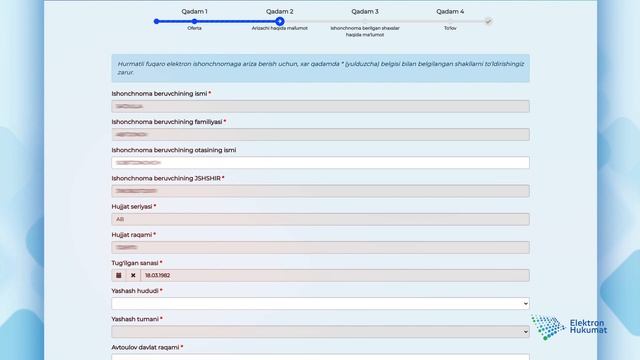Click the 'Qadam 3' label
This screenshot has width=640, height=360.
point(365,11)
